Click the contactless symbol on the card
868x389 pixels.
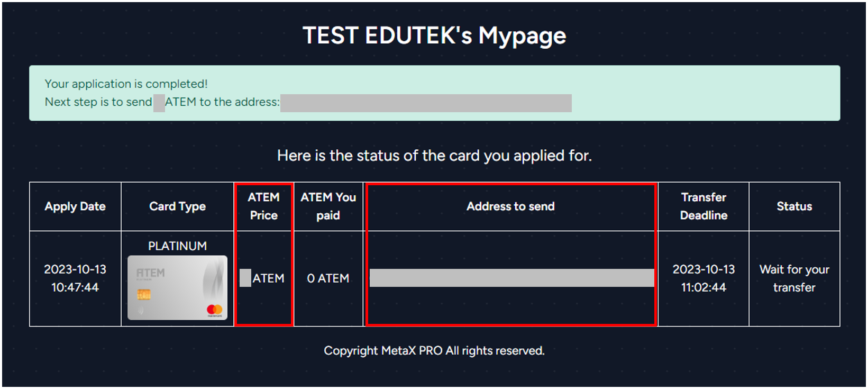pos(140,310)
